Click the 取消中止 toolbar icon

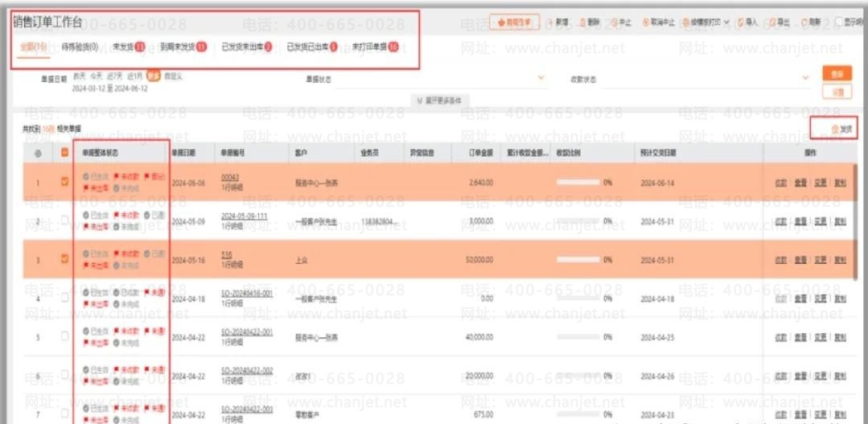[646, 23]
